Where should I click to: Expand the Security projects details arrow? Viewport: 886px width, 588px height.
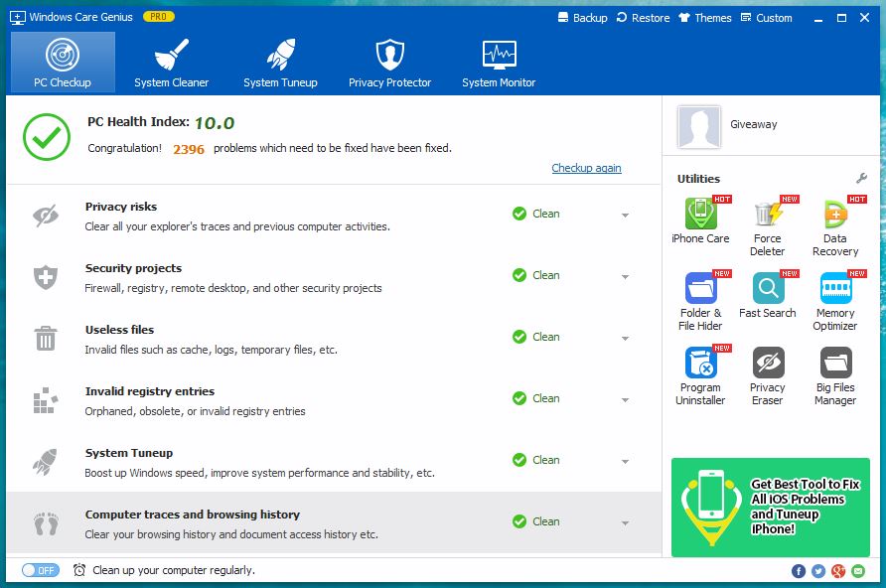click(x=625, y=277)
